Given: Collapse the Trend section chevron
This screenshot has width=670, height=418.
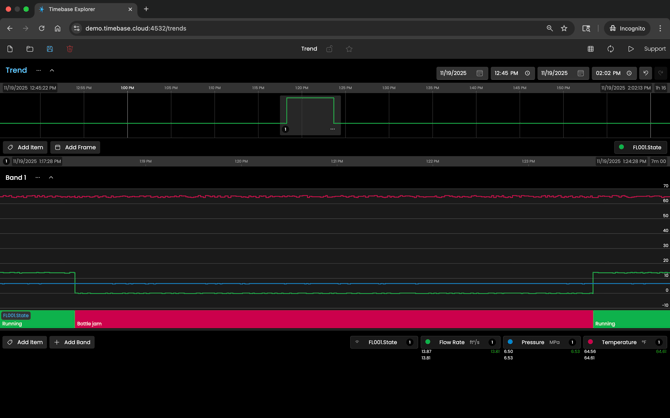Looking at the screenshot, I should 52,70.
